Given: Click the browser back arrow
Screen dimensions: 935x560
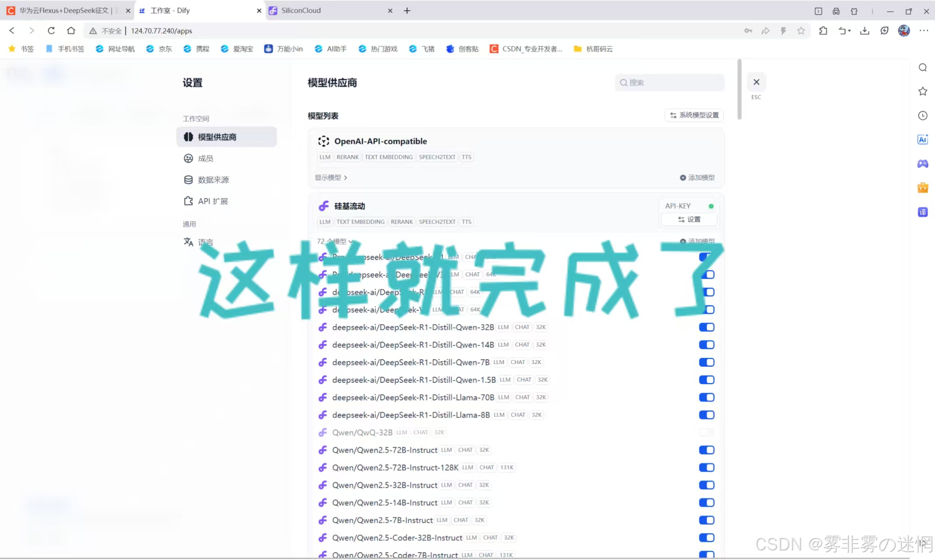Looking at the screenshot, I should coord(12,31).
